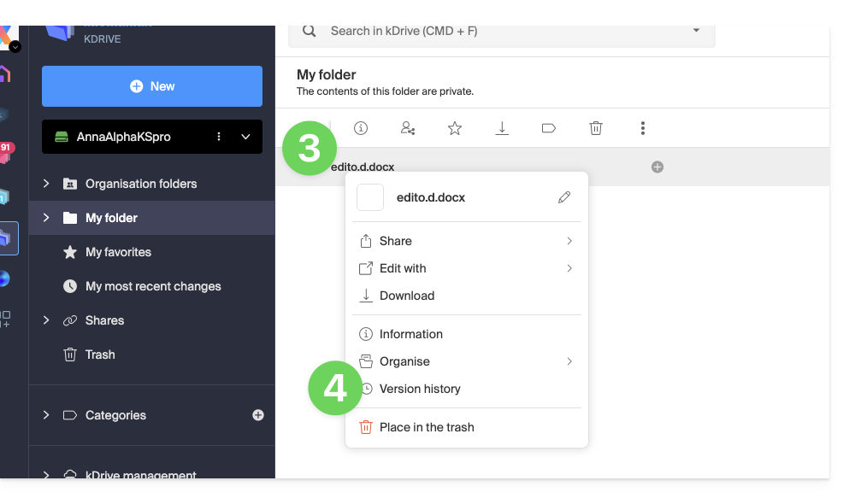The image size is (855, 504).
Task: Open My most recent changes
Action: (x=153, y=286)
